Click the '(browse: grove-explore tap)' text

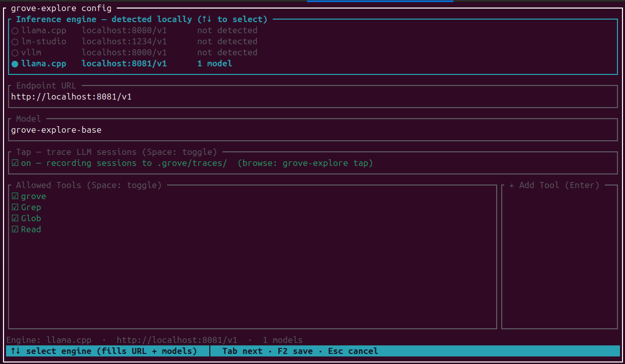(x=305, y=163)
